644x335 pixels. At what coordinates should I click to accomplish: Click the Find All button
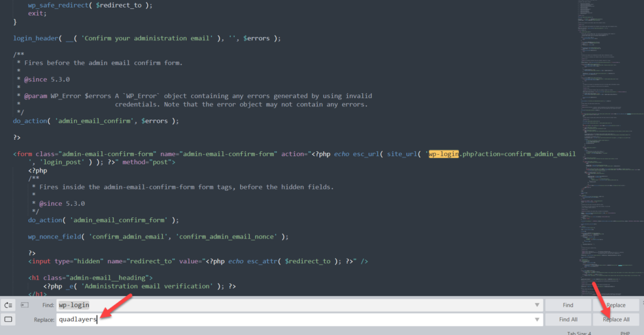pos(568,319)
